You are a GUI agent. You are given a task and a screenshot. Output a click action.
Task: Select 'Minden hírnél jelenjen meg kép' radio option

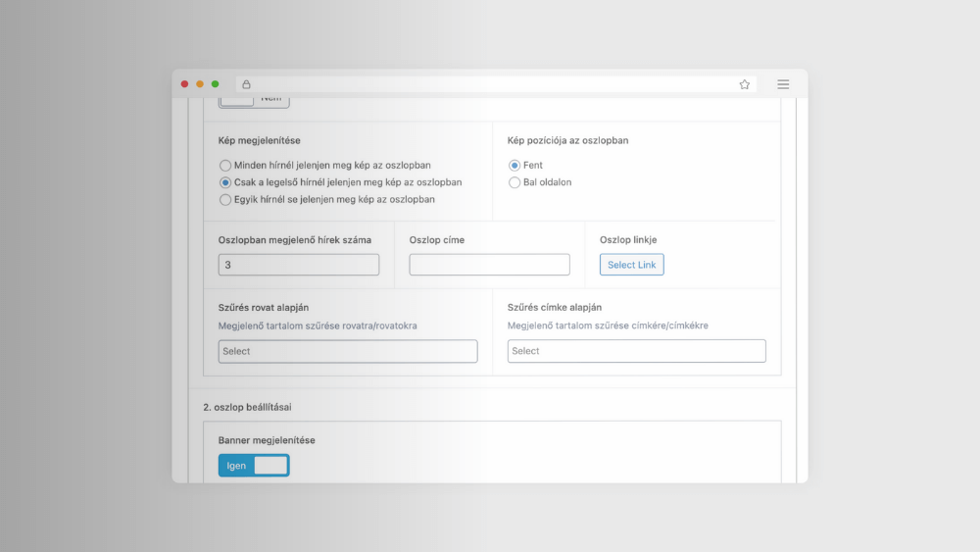[225, 166]
